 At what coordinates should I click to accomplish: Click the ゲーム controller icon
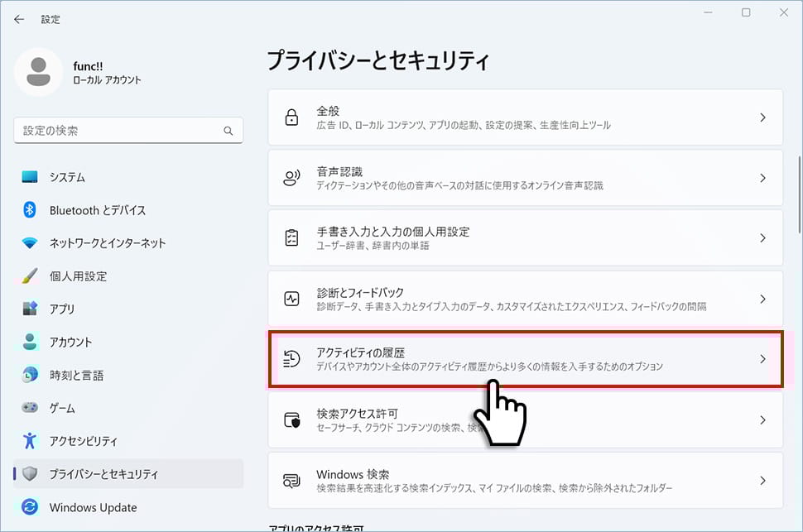click(x=30, y=408)
